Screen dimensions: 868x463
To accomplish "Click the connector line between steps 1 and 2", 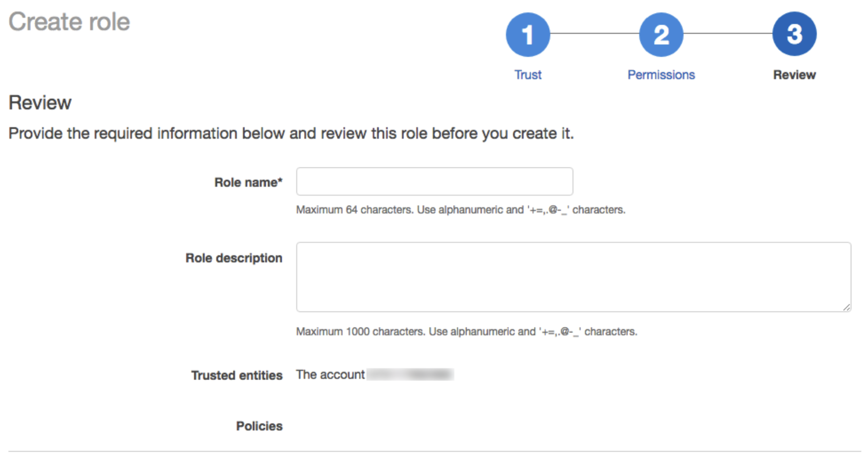I will tap(594, 34).
